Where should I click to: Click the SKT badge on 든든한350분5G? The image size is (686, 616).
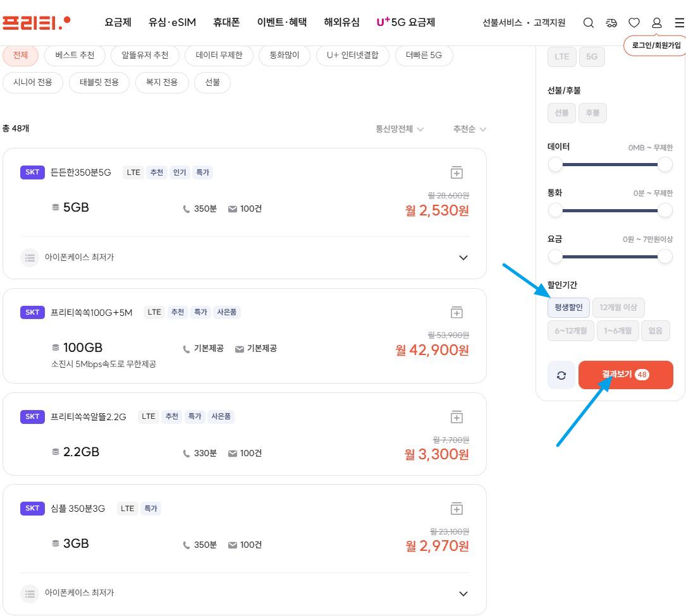(32, 172)
